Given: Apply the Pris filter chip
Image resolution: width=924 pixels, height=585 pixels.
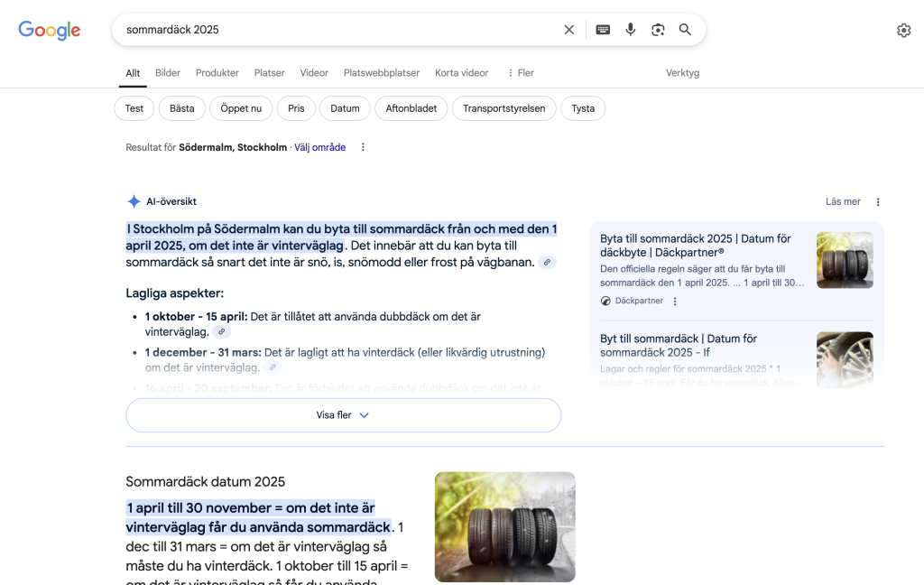Looking at the screenshot, I should [296, 108].
